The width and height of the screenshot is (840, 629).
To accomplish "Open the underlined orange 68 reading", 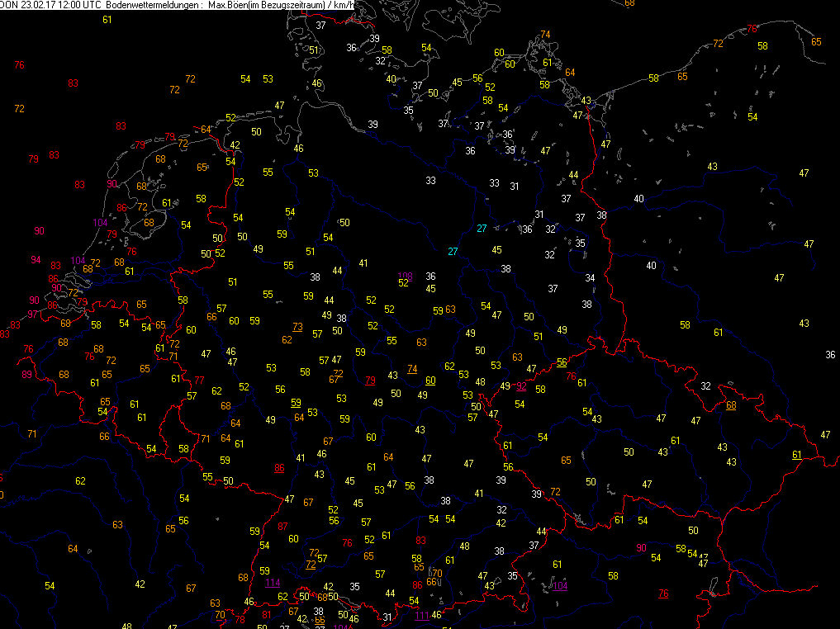I will tap(731, 404).
